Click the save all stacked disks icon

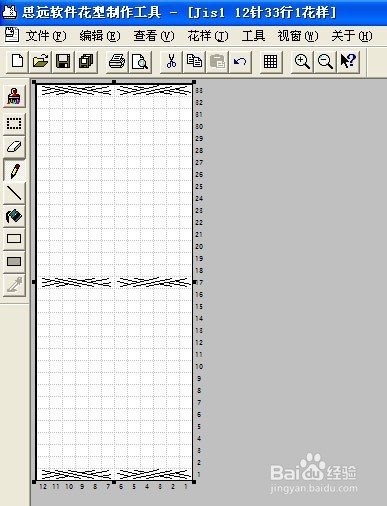click(86, 62)
